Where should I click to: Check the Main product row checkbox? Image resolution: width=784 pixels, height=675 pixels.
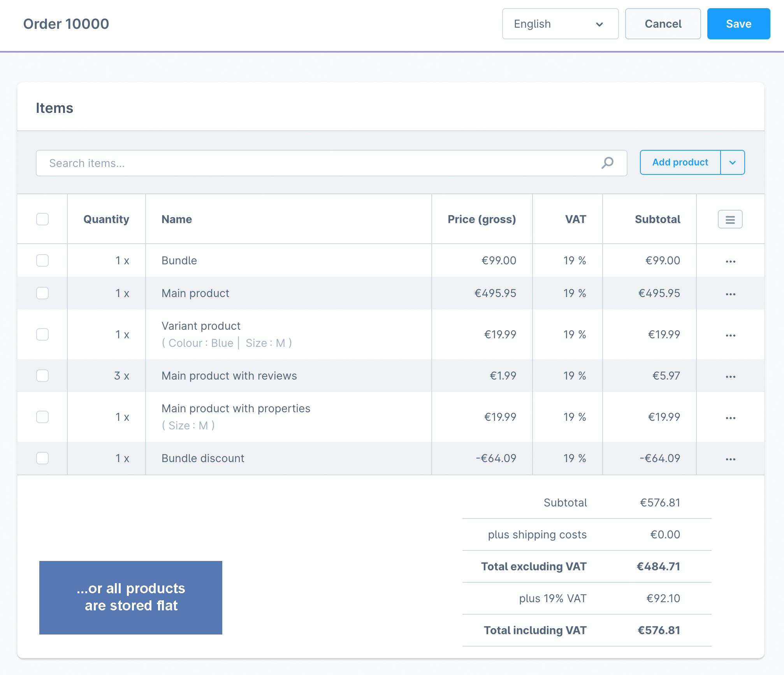click(x=42, y=293)
